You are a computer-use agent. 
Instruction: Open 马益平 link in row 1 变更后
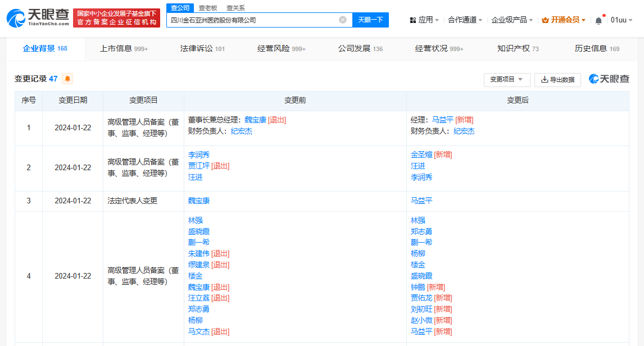pos(442,120)
